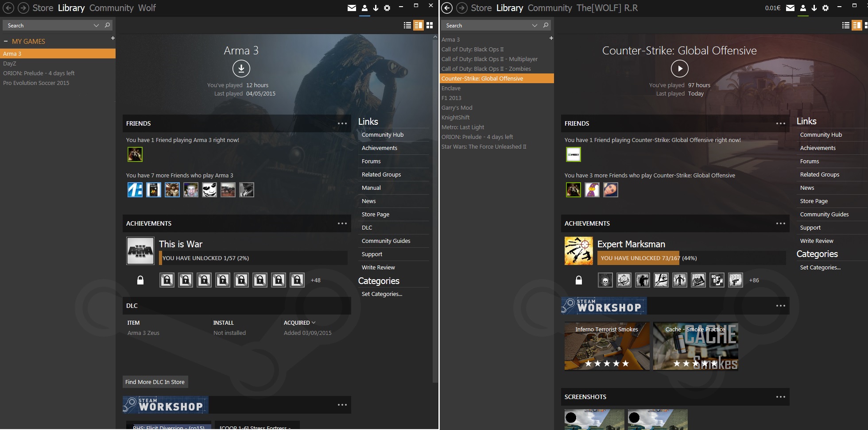Image resolution: width=868 pixels, height=430 pixels.
Task: Open Store tab in Wolf window
Action: (x=43, y=8)
